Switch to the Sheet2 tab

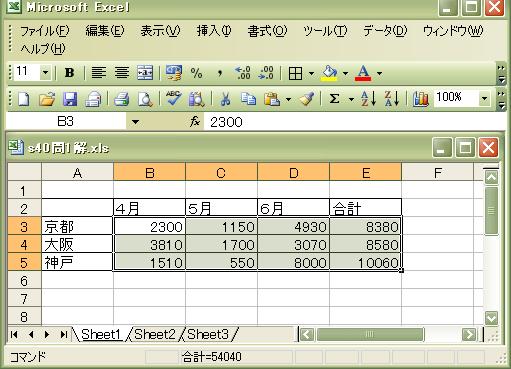tap(154, 334)
